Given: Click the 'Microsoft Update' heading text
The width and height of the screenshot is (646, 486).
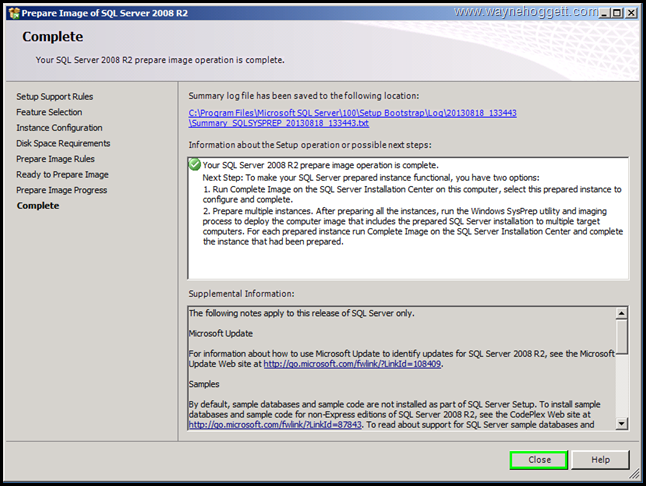Looking at the screenshot, I should coord(221,333).
